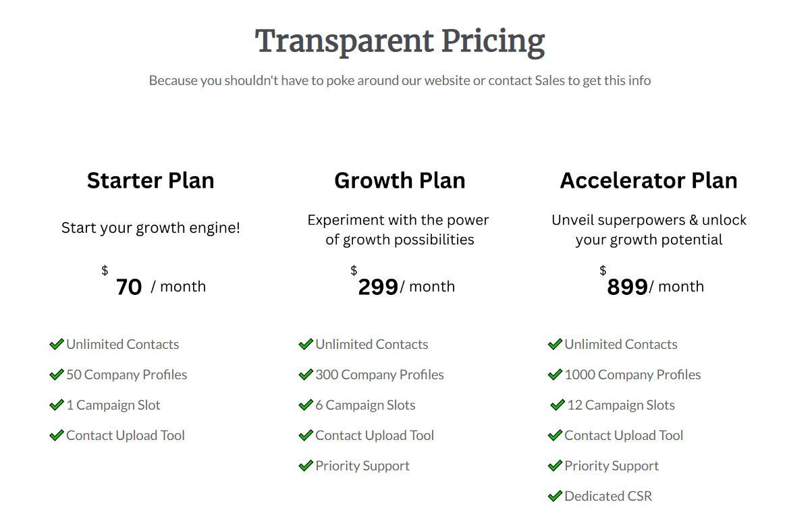812x521 pixels.
Task: Click the checkmark next to 300 Company Profiles
Action: pos(306,375)
